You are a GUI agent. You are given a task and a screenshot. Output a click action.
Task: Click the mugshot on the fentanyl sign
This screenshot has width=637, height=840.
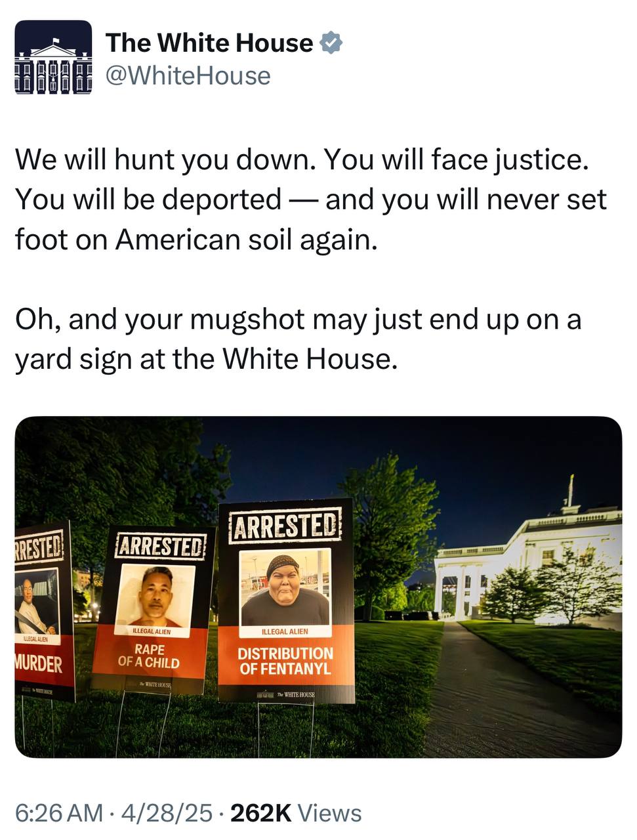click(285, 587)
